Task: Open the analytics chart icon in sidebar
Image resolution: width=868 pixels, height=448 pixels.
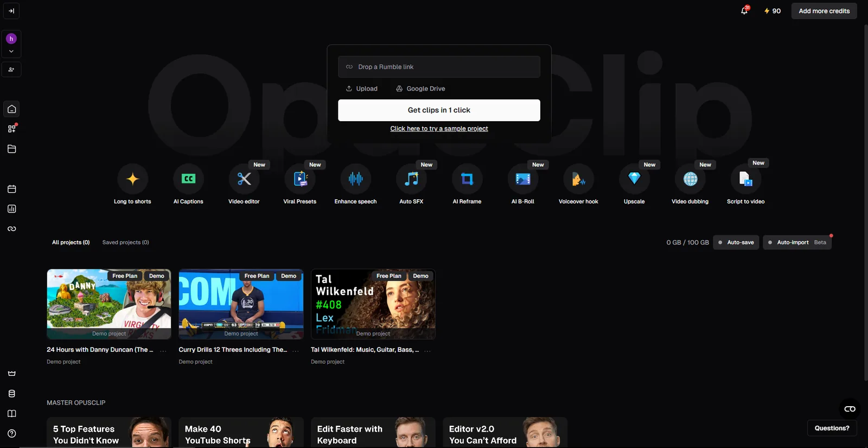Action: pos(11,209)
